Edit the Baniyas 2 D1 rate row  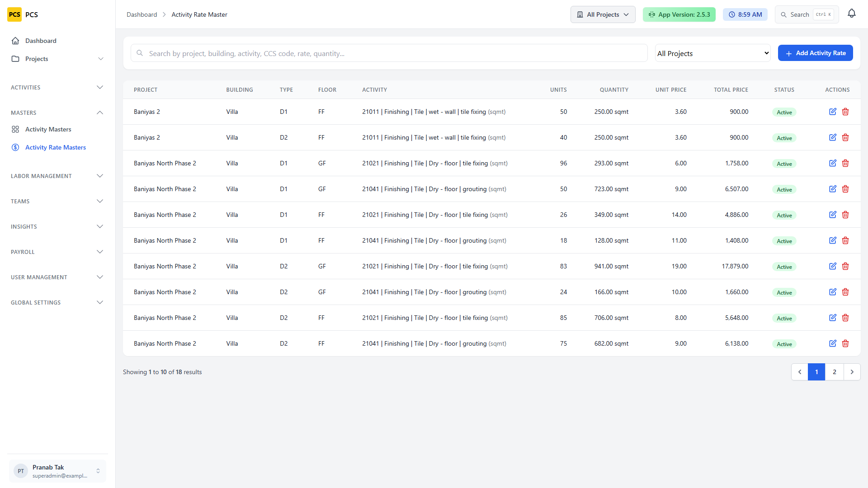point(833,112)
